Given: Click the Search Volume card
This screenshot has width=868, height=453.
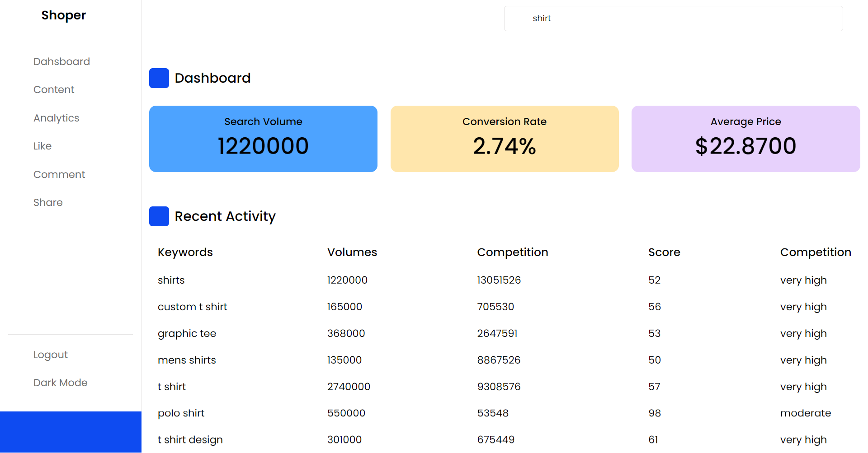Looking at the screenshot, I should [x=263, y=139].
